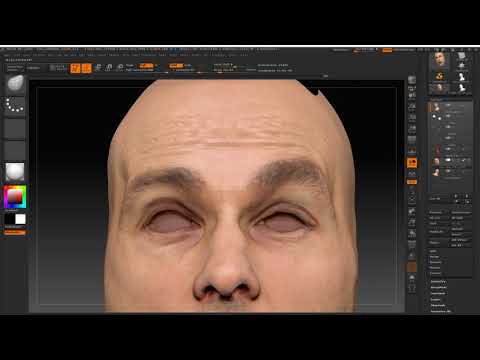Toggle the PolyF wireframe icon on right shelf
Screen dimensions: 480x360
[x=412, y=244]
